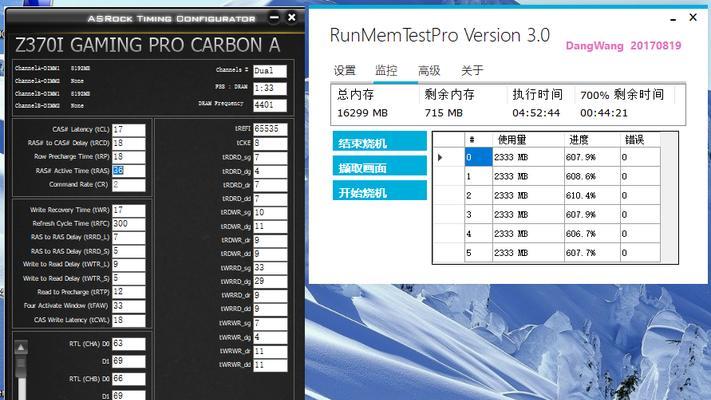Click the CAS Write Latency (tCWL) field
This screenshot has width=711, height=400.
(129, 320)
